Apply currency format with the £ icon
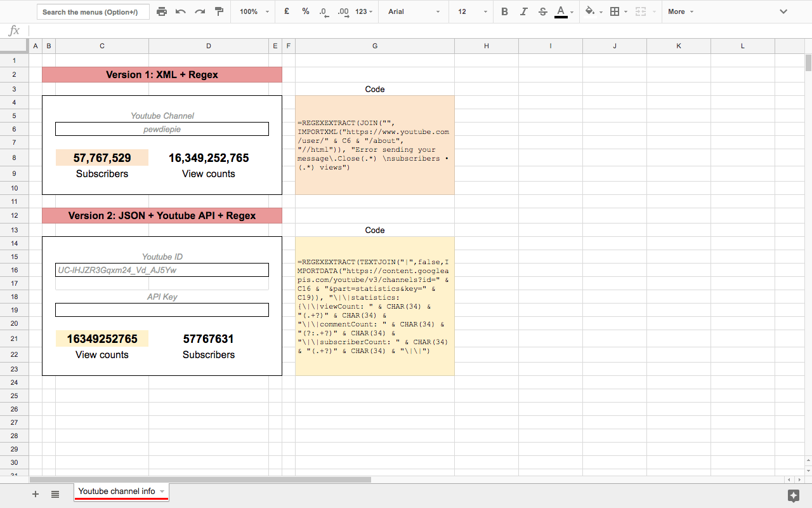The image size is (812, 508). click(x=286, y=11)
